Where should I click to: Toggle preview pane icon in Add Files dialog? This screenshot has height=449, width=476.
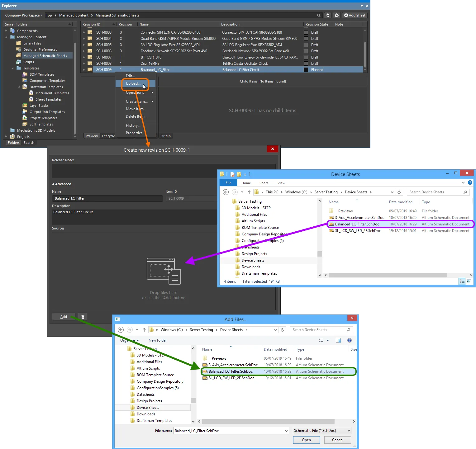pyautogui.click(x=338, y=340)
